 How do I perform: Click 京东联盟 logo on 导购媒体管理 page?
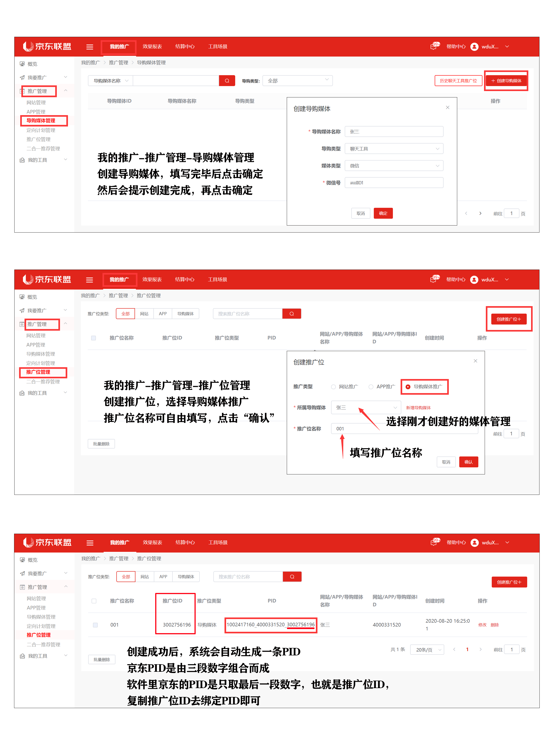tap(47, 47)
